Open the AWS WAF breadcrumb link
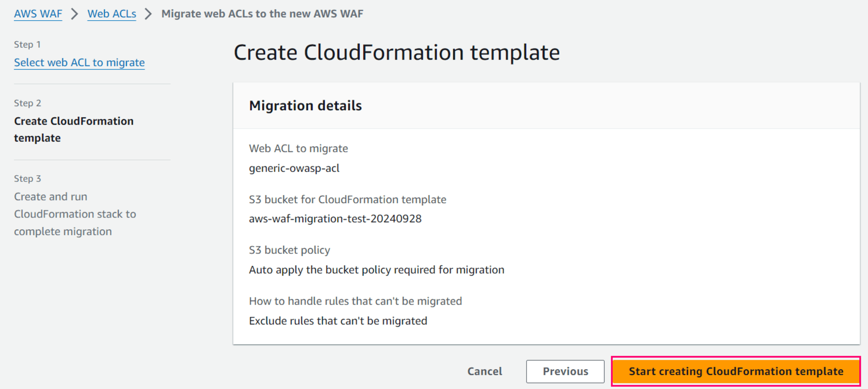The image size is (868, 389). (x=38, y=14)
